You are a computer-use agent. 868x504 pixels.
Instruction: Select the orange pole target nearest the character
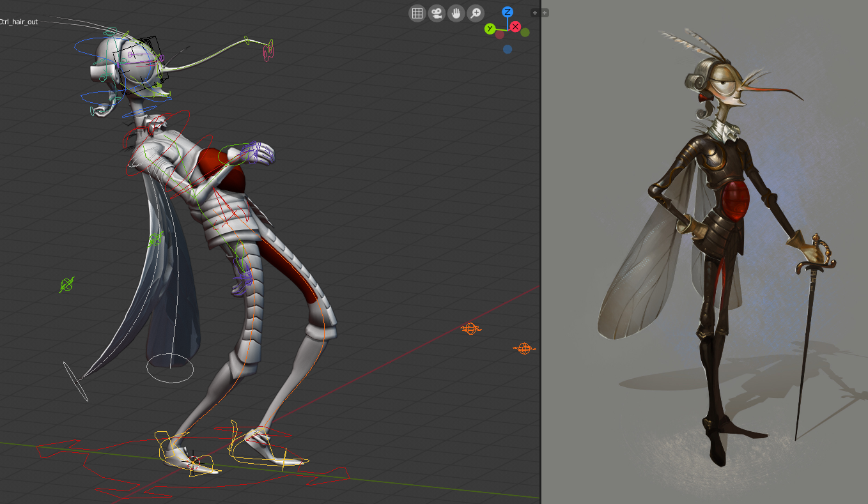(470, 328)
